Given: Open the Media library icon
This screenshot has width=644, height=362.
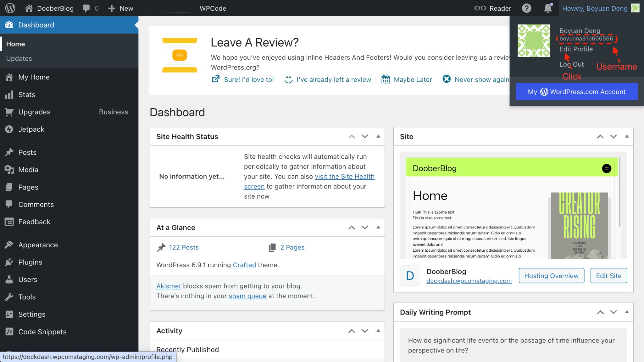Looking at the screenshot, I should [x=9, y=169].
